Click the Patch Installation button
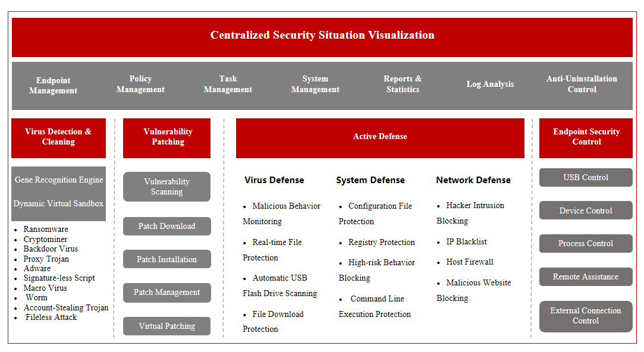 [167, 259]
